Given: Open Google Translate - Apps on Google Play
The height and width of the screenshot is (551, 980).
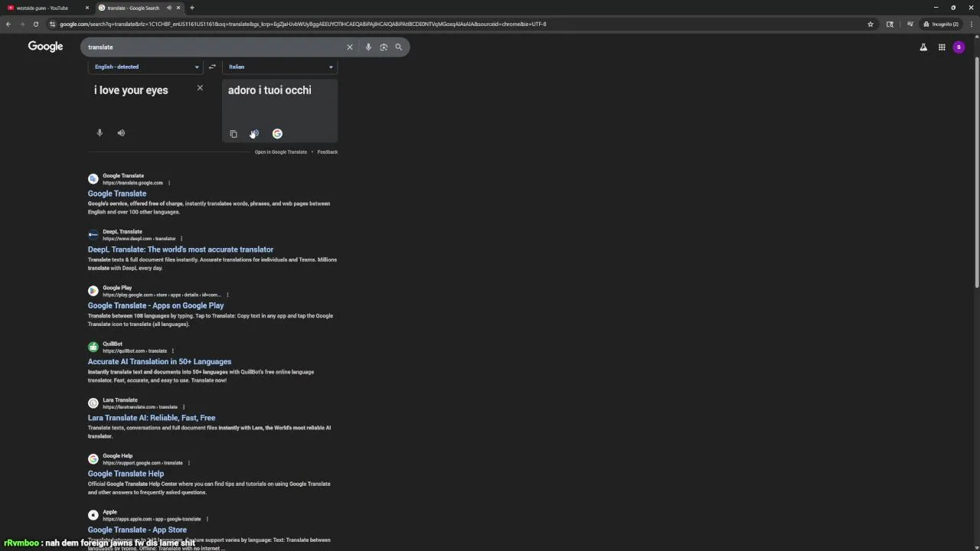Looking at the screenshot, I should (156, 305).
